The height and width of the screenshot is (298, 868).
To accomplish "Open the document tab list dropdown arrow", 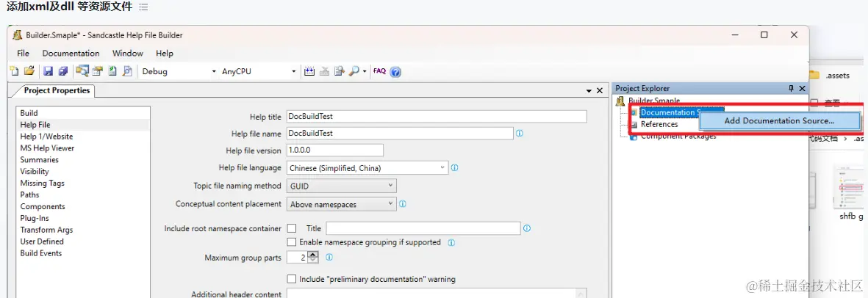I will point(589,91).
